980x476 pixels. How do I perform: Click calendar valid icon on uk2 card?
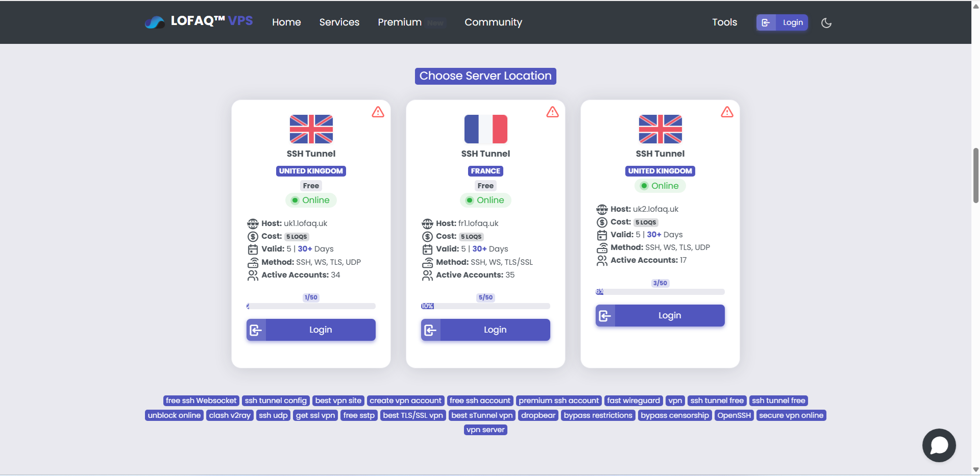[602, 235]
